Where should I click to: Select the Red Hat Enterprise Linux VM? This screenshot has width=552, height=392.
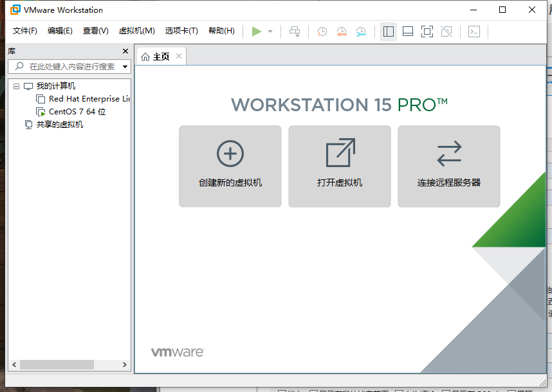89,99
